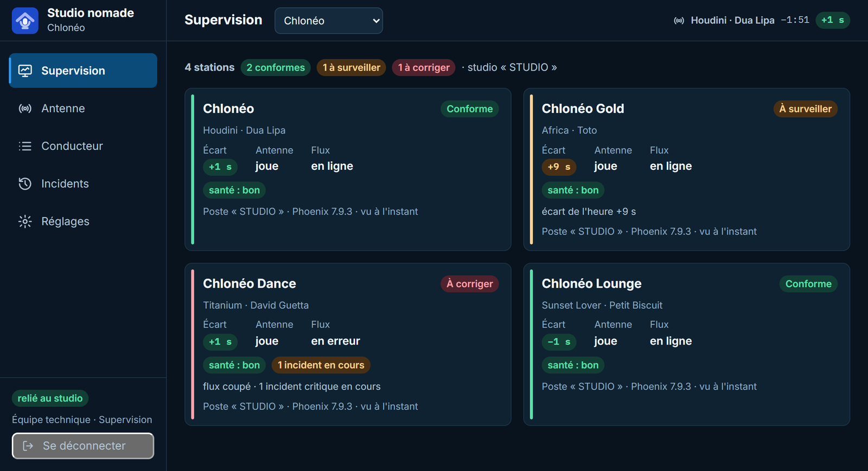Image resolution: width=868 pixels, height=471 pixels.
Task: Open the Incidents section
Action: [x=83, y=184]
